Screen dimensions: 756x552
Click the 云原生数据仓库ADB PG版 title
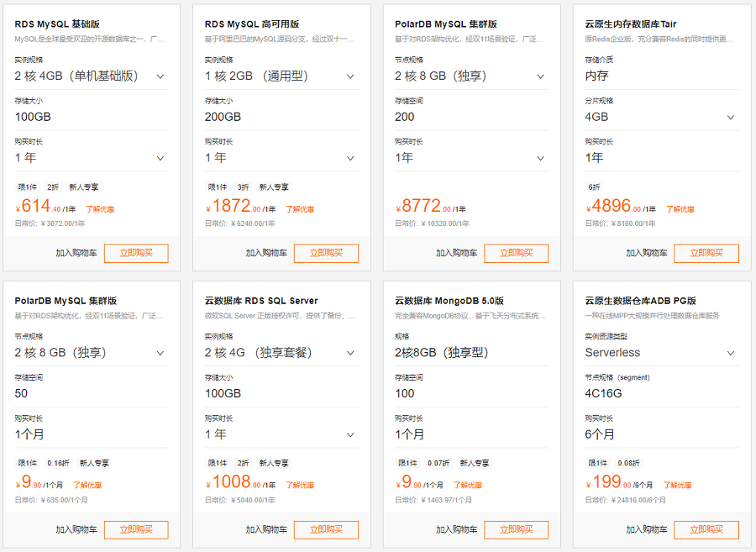pyautogui.click(x=640, y=301)
